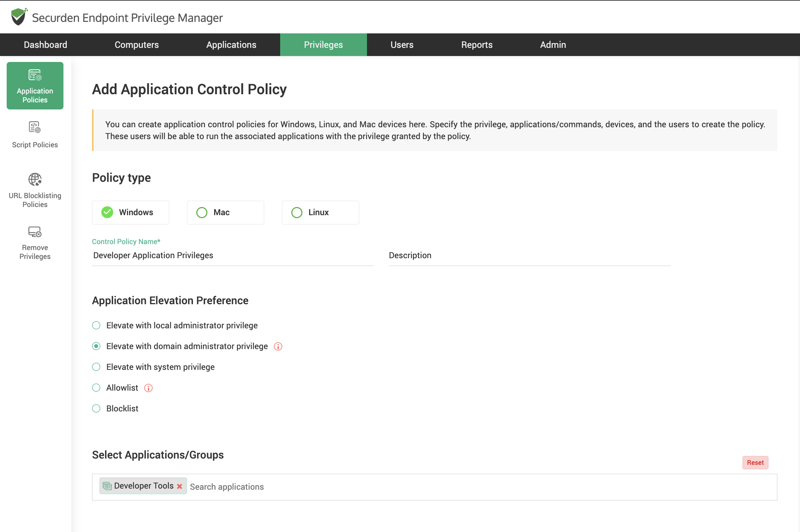Screen dimensions: 800x532
Task: Click the Securden shield logo
Action: click(x=19, y=17)
